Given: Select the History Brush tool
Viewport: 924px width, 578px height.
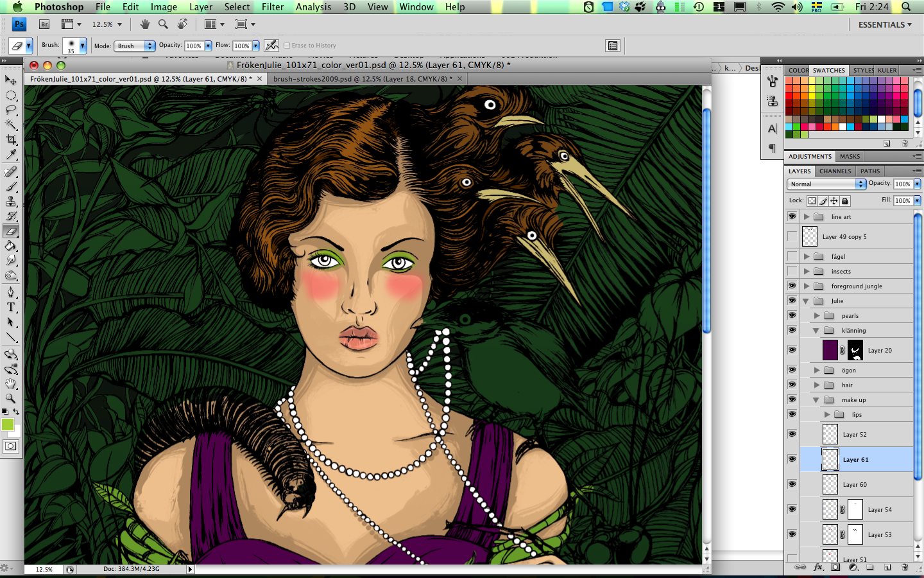Looking at the screenshot, I should [x=11, y=216].
